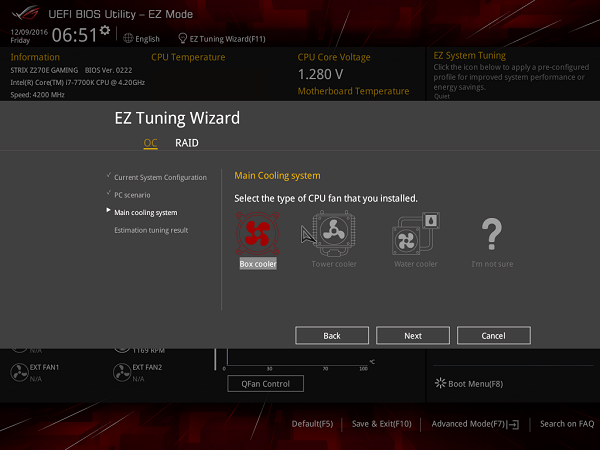600x450 pixels.
Task: Click the Back button
Action: 332,336
